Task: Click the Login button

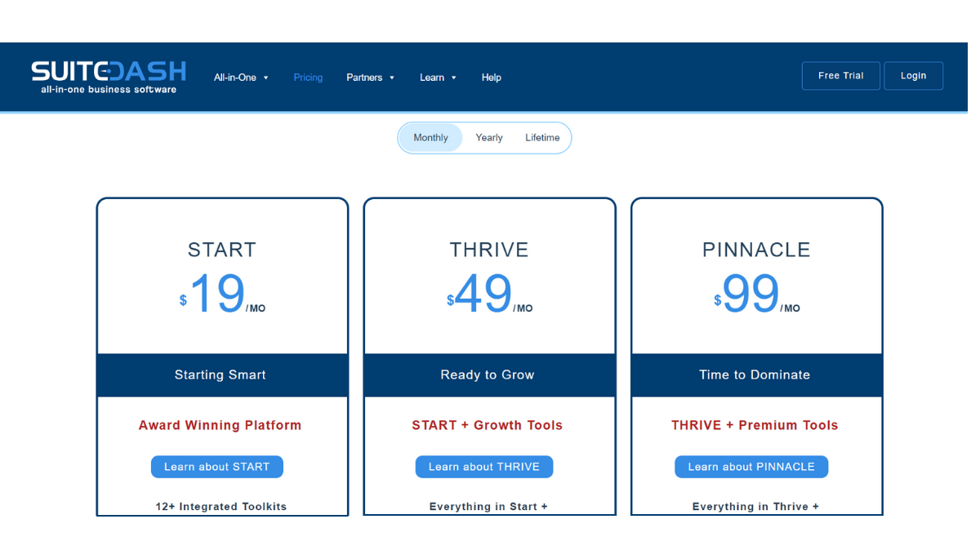Action: pyautogui.click(x=913, y=75)
